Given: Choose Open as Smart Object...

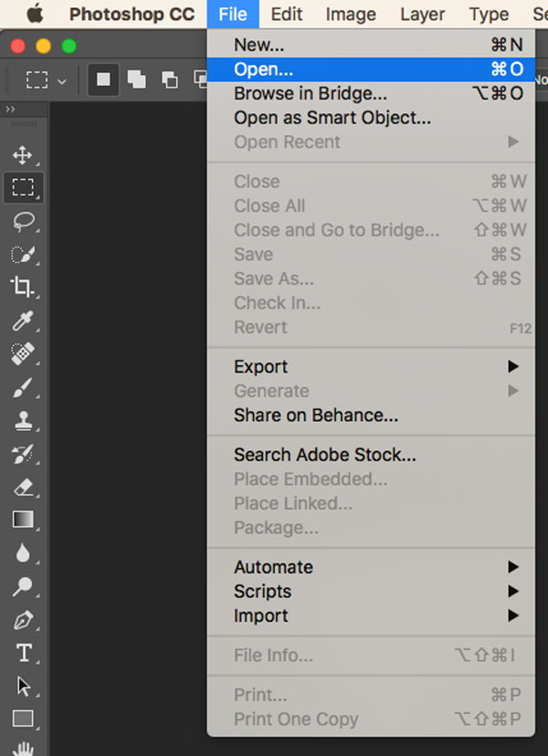Looking at the screenshot, I should click(x=371, y=118).
